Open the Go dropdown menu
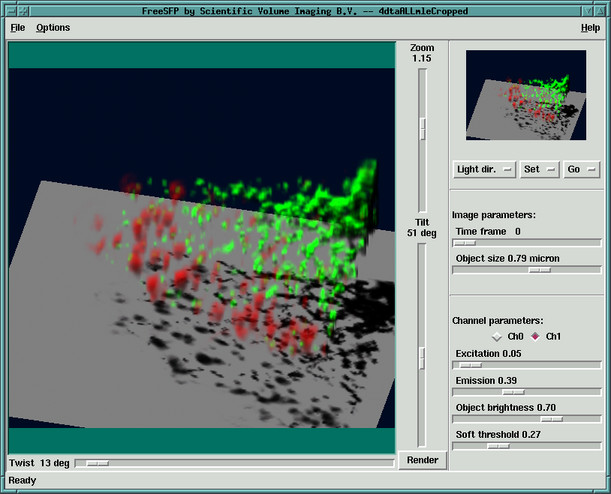Viewport: 611px width, 494px height. pyautogui.click(x=581, y=169)
